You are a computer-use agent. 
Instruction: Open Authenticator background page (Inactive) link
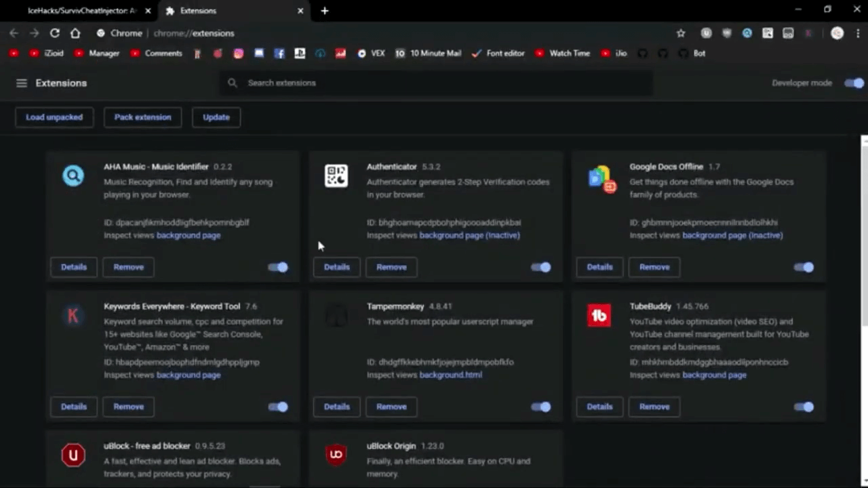pos(469,235)
